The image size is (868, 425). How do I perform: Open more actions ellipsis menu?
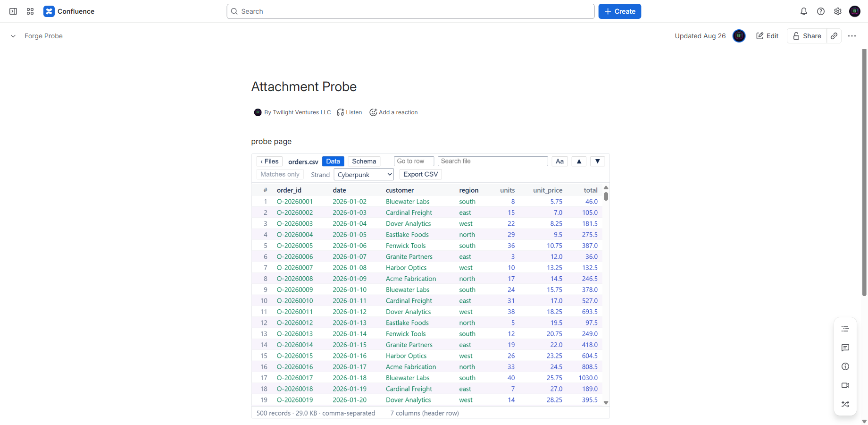tap(852, 36)
